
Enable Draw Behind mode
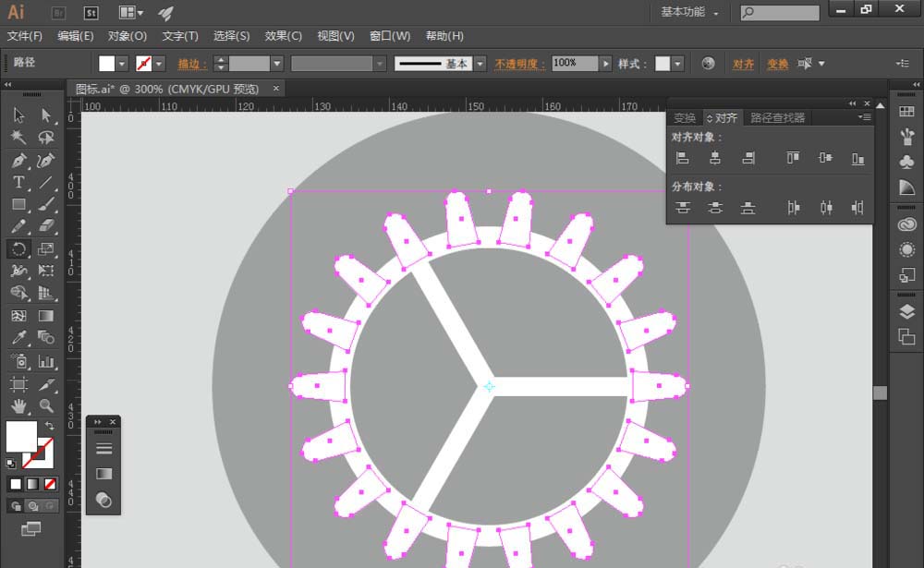tap(33, 506)
